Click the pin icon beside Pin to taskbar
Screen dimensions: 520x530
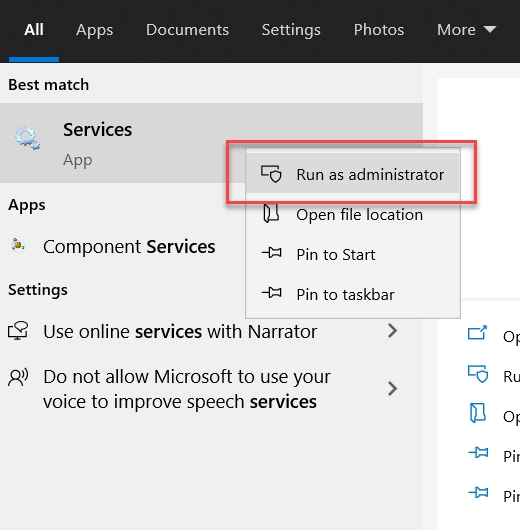tap(271, 293)
